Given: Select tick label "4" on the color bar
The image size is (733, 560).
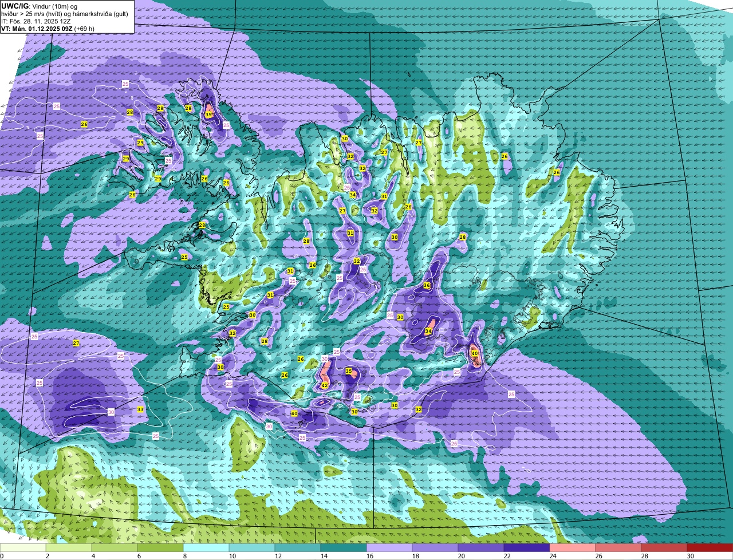Looking at the screenshot, I should pyautogui.click(x=93, y=556).
